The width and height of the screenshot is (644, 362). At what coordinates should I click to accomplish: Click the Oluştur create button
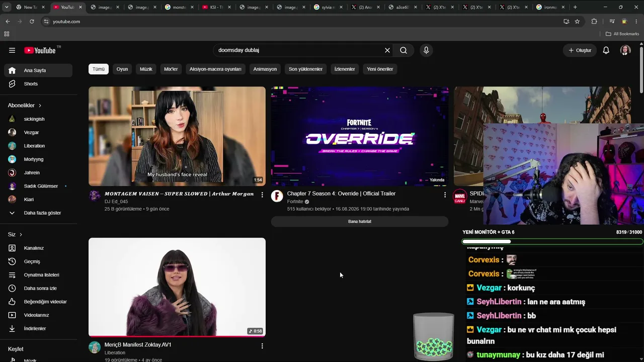coord(580,50)
